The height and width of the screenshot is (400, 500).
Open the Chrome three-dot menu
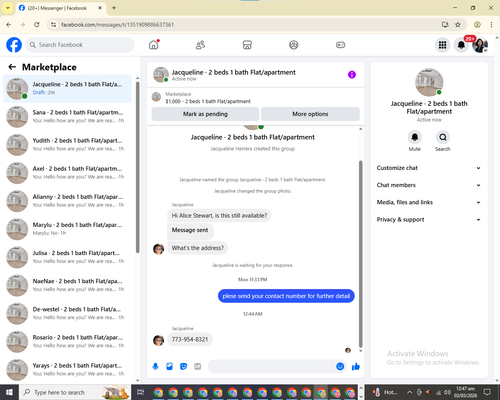pyautogui.click(x=491, y=25)
